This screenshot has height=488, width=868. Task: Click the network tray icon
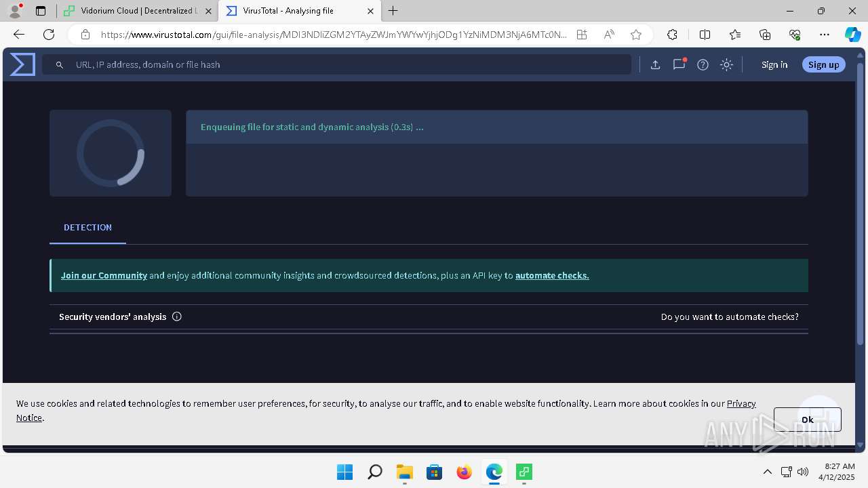787,472
